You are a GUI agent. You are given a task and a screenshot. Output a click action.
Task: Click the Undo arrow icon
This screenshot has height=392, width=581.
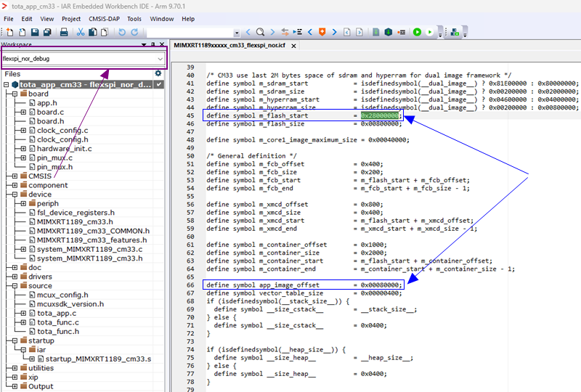point(121,32)
